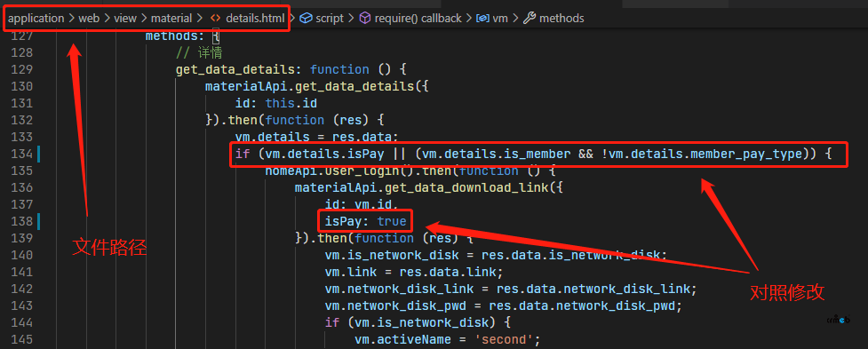Click the methods wrench icon in breadcrumb
This screenshot has width=868, height=349.
[x=530, y=19]
